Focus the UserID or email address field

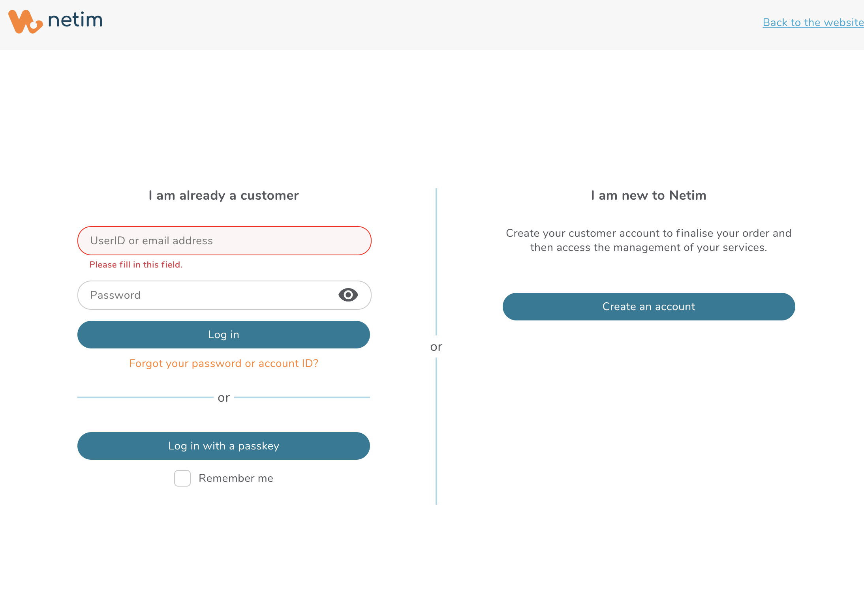click(224, 241)
